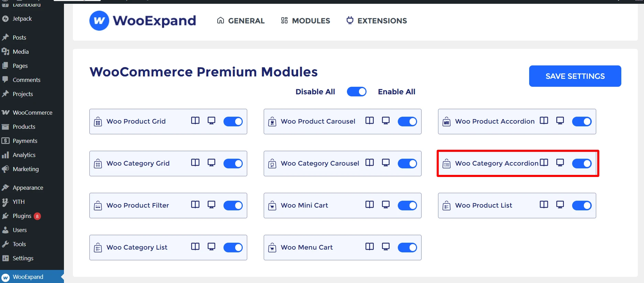Open documentation icon for Woo Product Grid
The image size is (644, 283).
pyautogui.click(x=195, y=120)
